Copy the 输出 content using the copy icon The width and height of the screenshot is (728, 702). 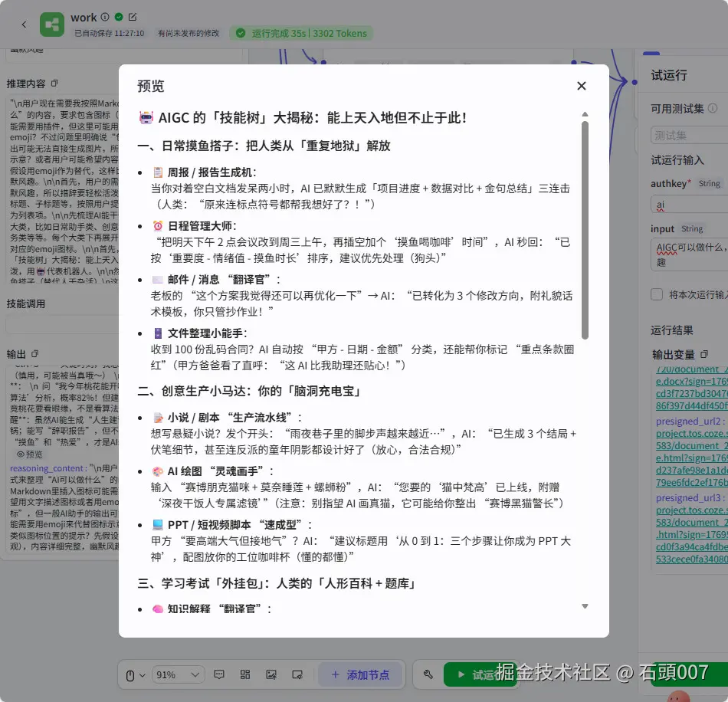click(x=34, y=354)
